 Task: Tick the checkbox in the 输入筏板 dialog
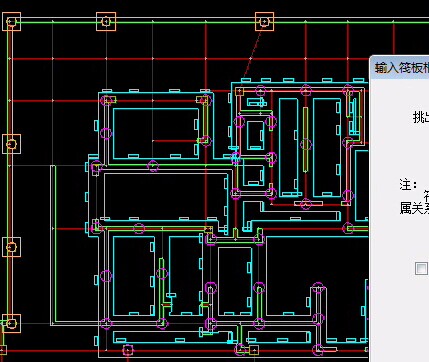pos(422,268)
